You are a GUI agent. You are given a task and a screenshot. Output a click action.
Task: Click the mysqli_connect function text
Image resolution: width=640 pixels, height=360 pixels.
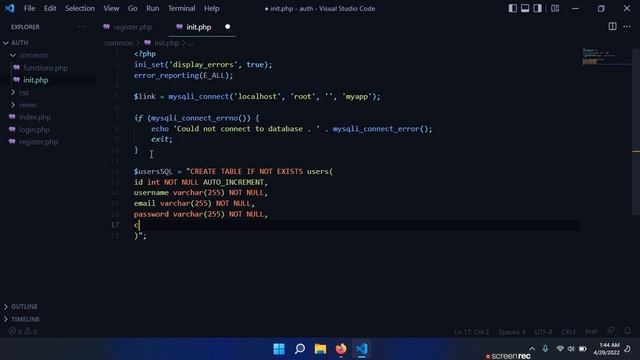click(198, 97)
